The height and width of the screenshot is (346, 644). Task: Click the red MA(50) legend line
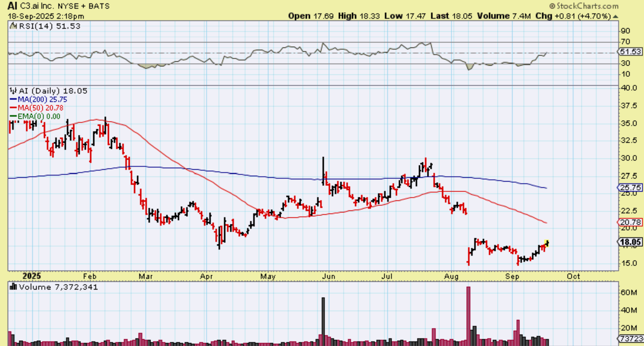[x=13, y=108]
